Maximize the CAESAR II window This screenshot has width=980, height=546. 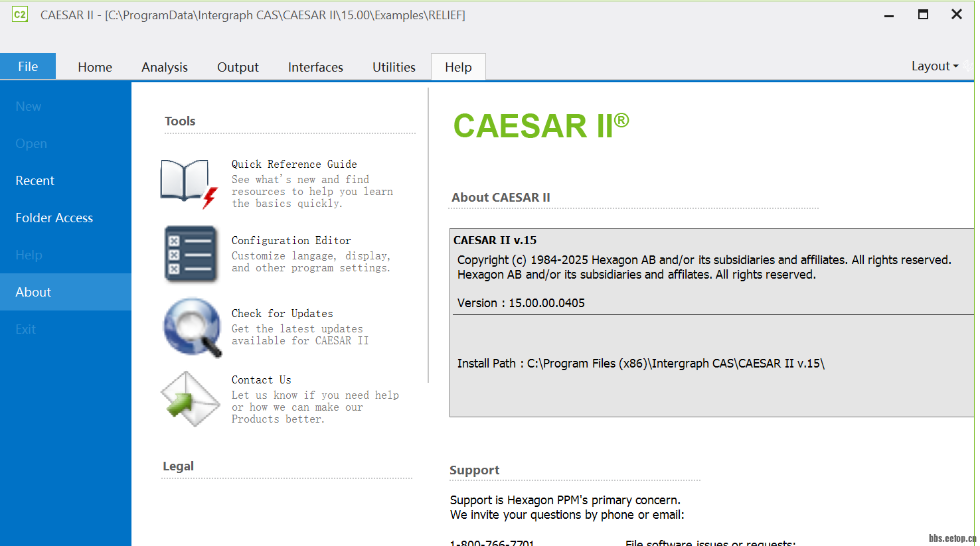pos(923,15)
